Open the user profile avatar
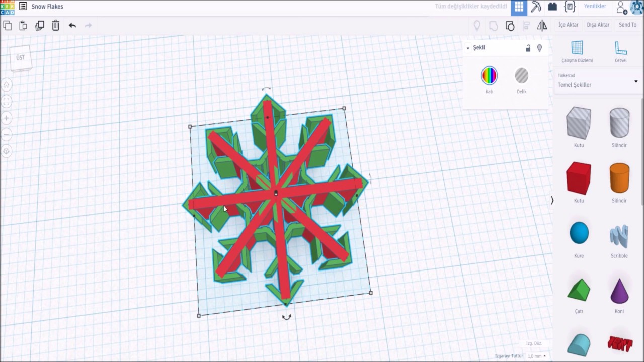 (x=636, y=7)
